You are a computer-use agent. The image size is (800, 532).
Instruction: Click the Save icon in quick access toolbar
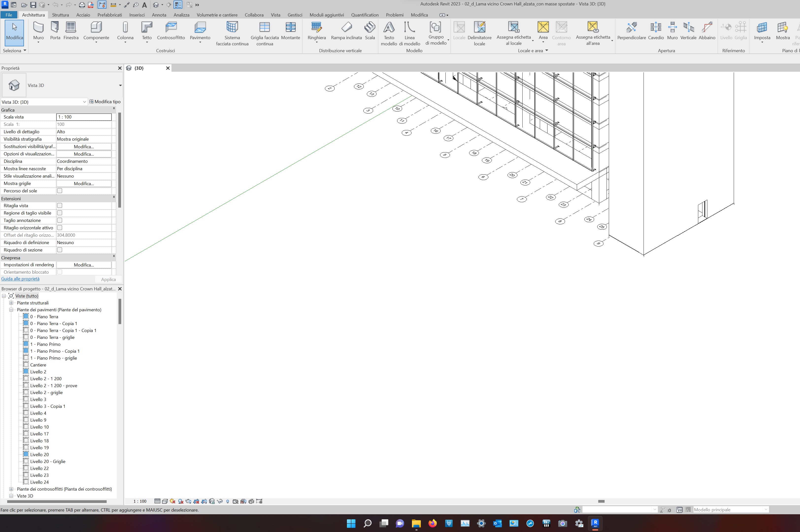coord(33,5)
